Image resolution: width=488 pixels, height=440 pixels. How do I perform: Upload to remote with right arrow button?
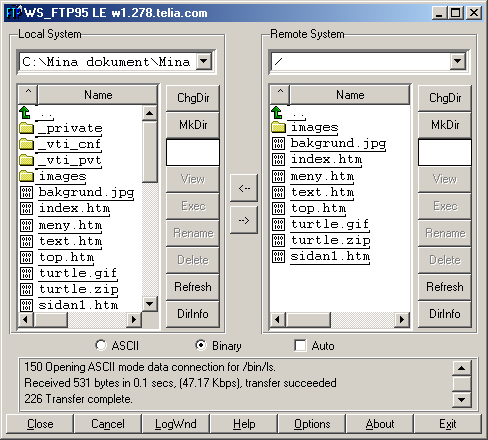click(244, 220)
